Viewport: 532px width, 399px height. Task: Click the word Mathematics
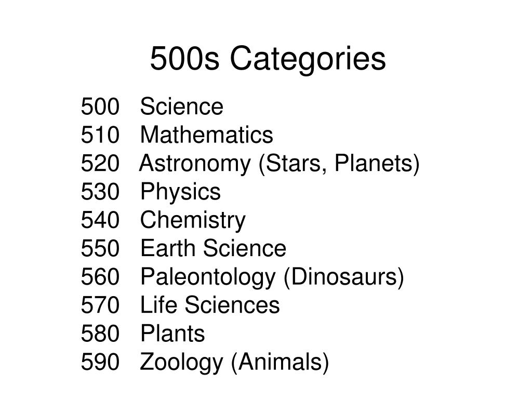pos(207,135)
